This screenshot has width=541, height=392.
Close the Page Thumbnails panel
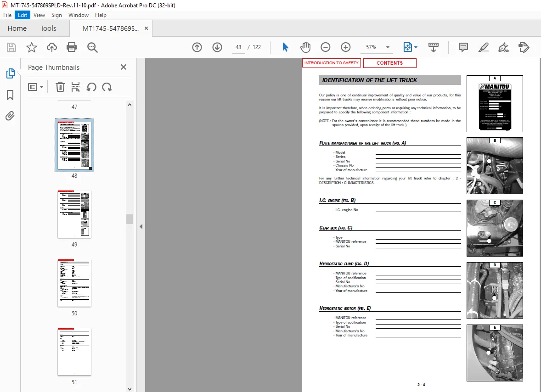click(124, 67)
